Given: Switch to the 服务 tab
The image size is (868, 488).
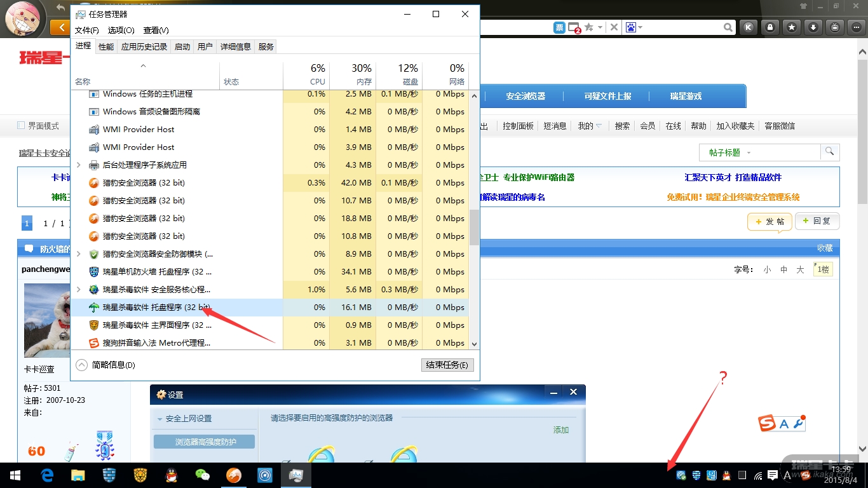Looking at the screenshot, I should pos(266,46).
